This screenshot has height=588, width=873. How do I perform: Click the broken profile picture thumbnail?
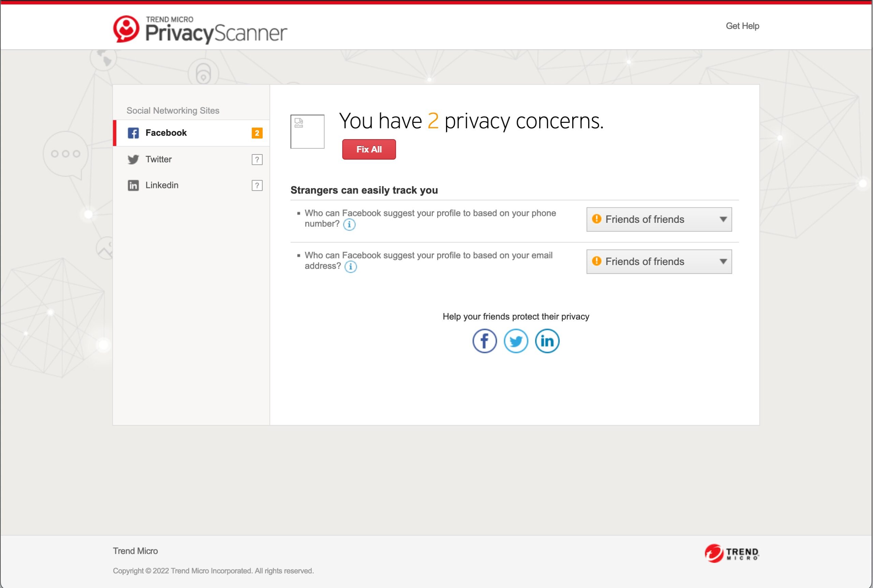(x=307, y=132)
